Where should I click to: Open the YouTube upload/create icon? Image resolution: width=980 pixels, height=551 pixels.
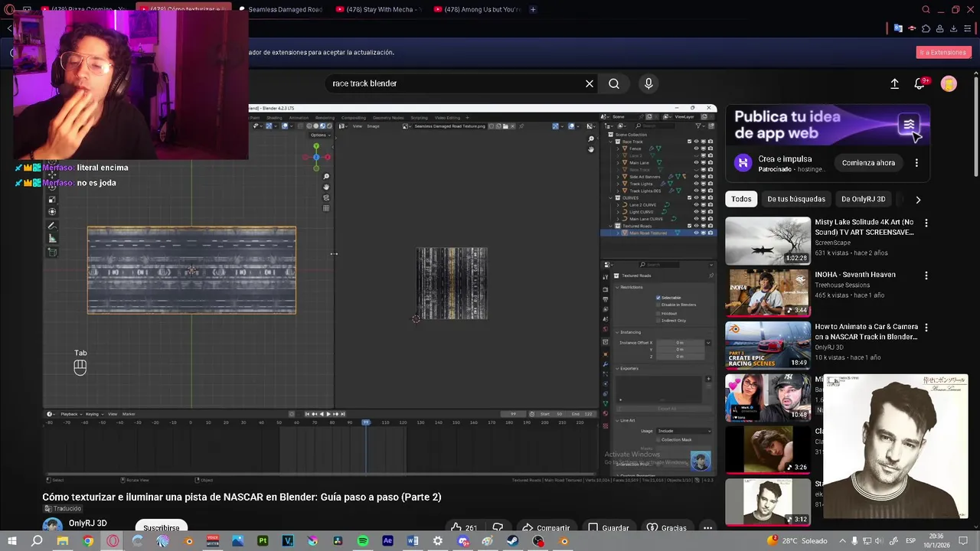(894, 83)
